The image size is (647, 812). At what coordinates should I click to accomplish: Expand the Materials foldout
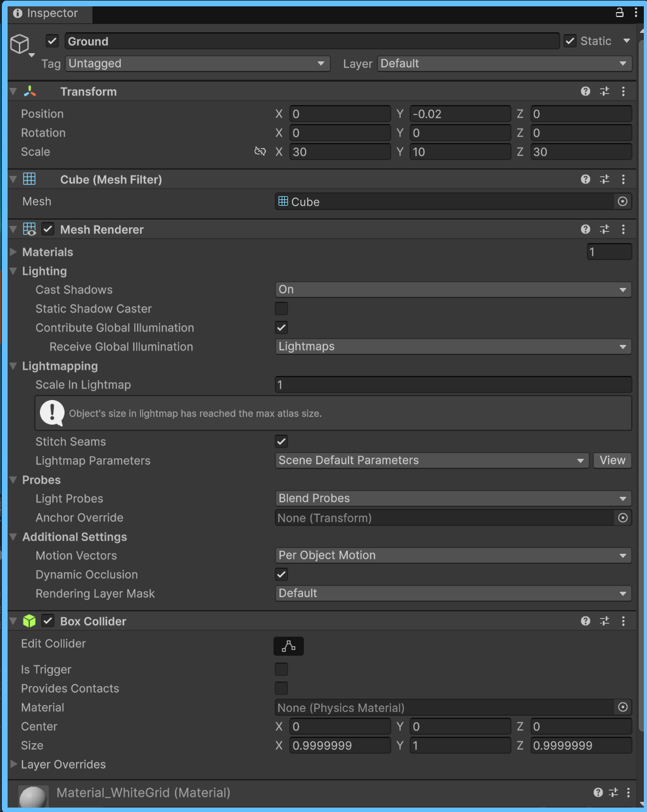(14, 252)
